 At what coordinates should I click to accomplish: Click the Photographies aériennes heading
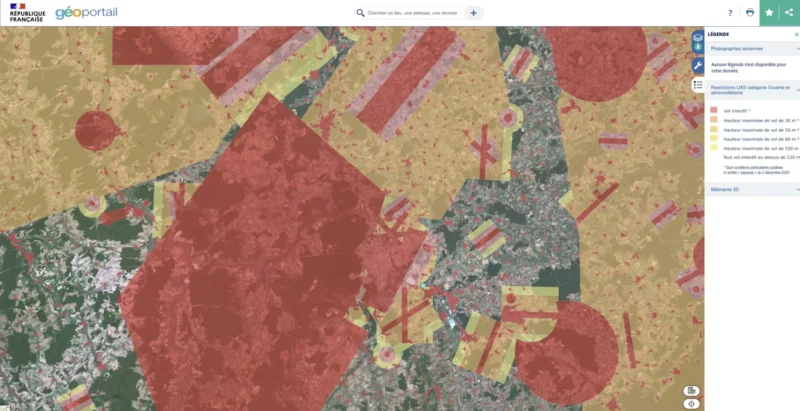737,48
